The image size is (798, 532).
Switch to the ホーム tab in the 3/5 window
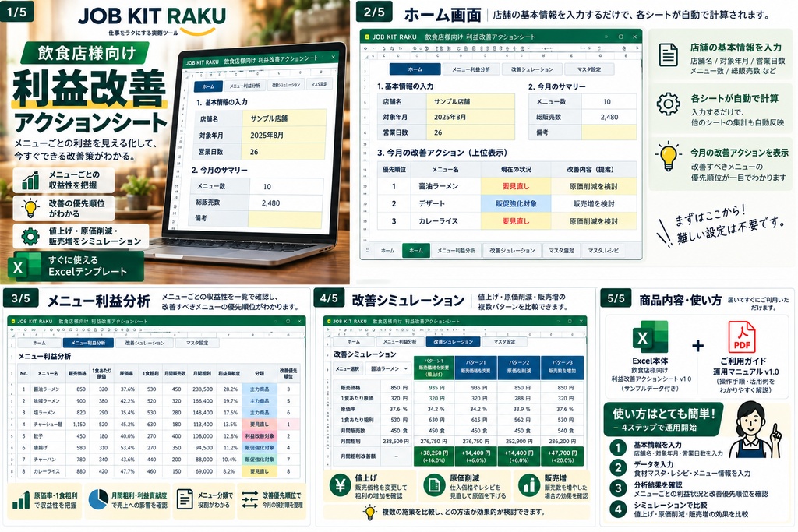pos(39,343)
